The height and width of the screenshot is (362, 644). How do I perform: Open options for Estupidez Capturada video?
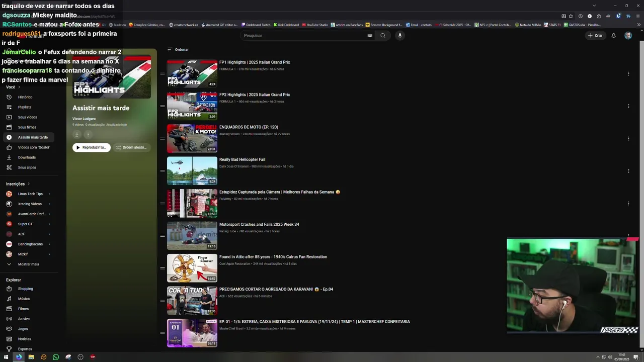(628, 204)
